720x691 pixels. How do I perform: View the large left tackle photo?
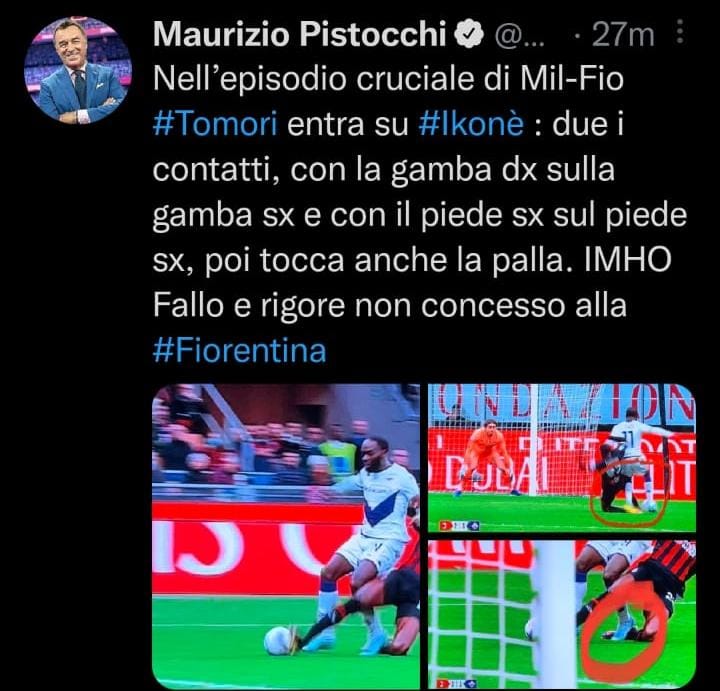286,536
